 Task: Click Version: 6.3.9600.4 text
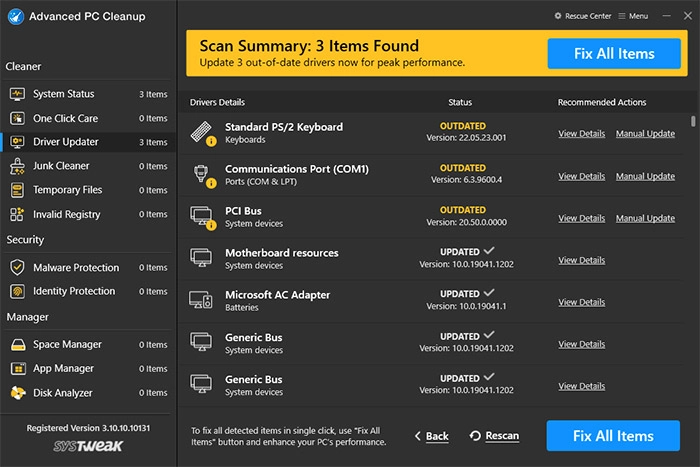[x=466, y=179]
